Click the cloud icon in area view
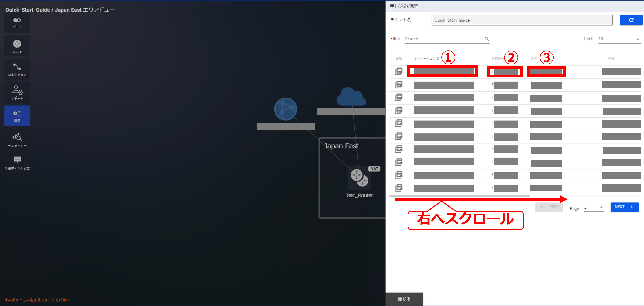This screenshot has width=644, height=306. [x=351, y=97]
